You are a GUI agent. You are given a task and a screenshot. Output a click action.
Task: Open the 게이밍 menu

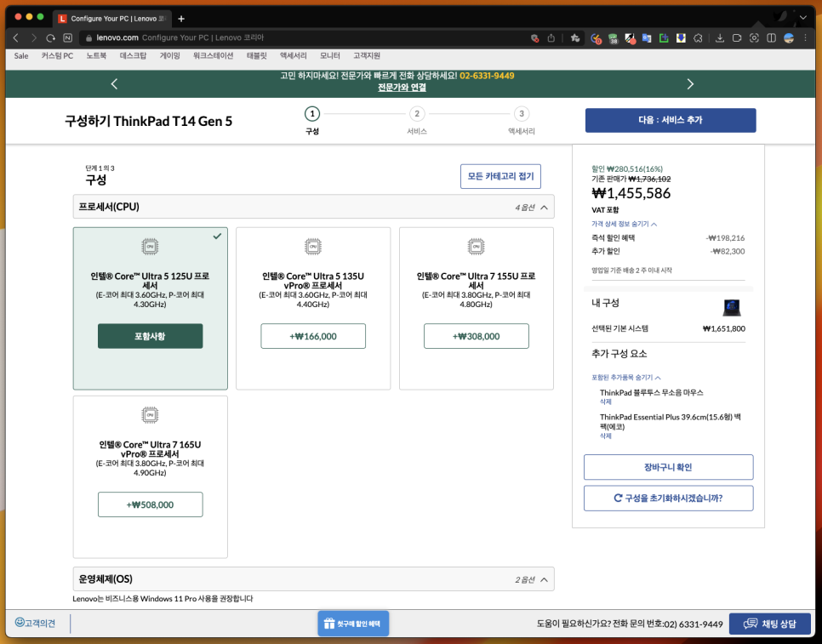(x=170, y=55)
